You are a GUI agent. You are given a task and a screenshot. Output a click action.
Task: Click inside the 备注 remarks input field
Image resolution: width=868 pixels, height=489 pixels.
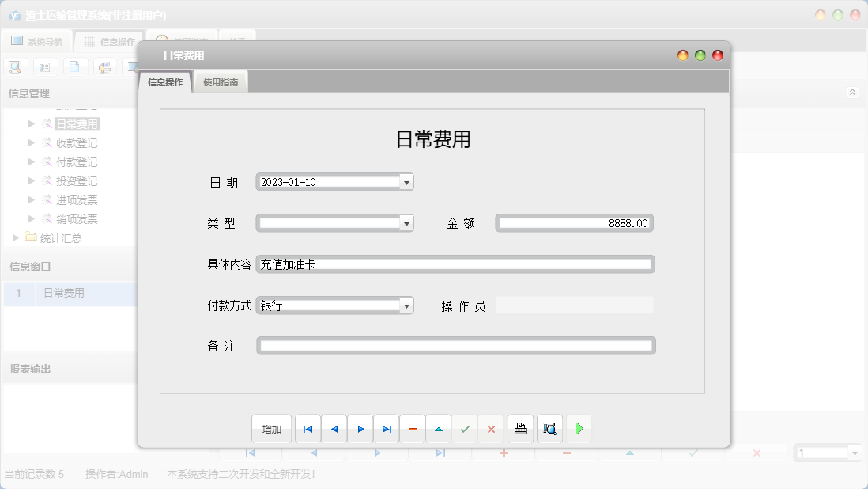pos(455,345)
